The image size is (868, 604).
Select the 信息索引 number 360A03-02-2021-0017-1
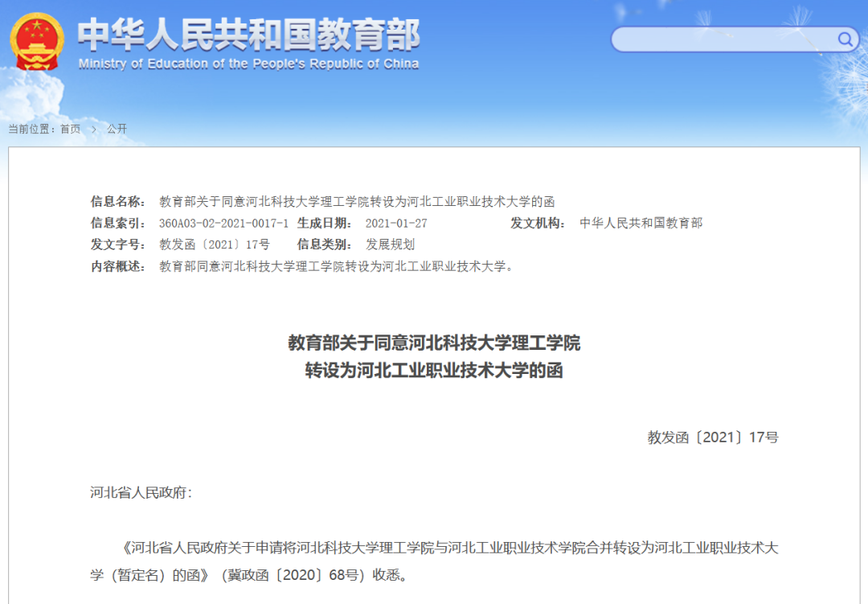(225, 223)
